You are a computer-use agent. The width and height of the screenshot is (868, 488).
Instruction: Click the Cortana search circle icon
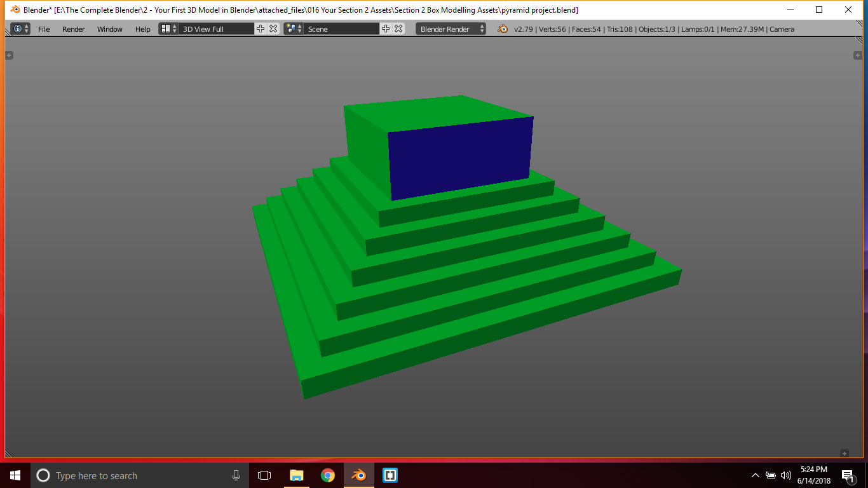pos(43,475)
